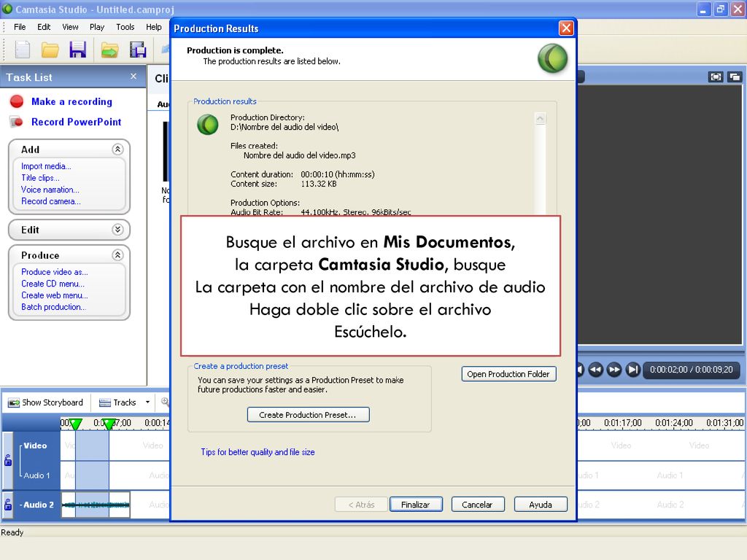Click the first green timeline selection marker
The height and width of the screenshot is (560, 747).
pos(75,424)
